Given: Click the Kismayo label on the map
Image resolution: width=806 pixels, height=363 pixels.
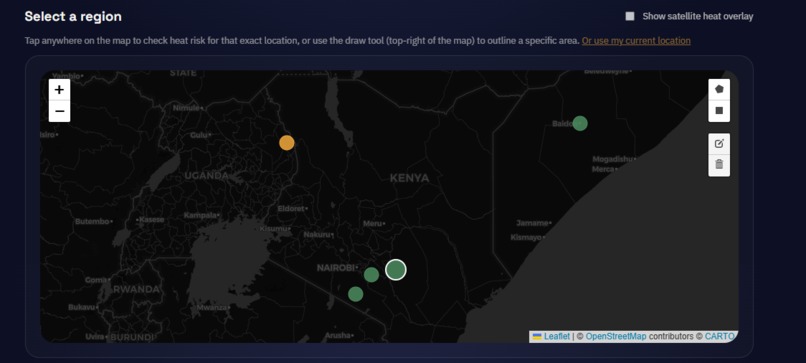Looking at the screenshot, I should click(525, 238).
